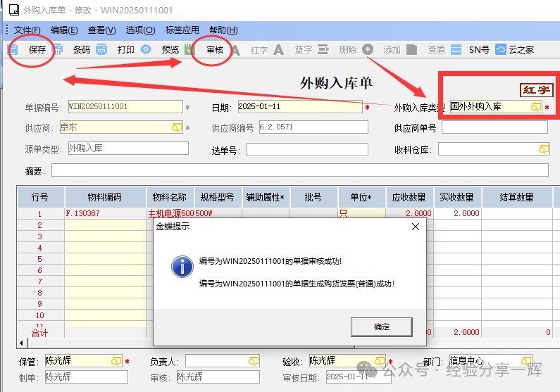Open the 收料仓库 lookup icon
This screenshot has width=560, height=392.
click(543, 149)
